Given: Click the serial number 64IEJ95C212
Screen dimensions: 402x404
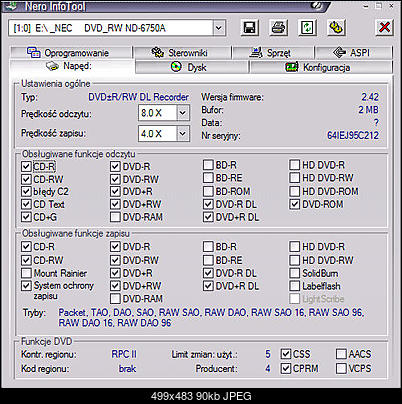Looking at the screenshot, I should 353,136.
